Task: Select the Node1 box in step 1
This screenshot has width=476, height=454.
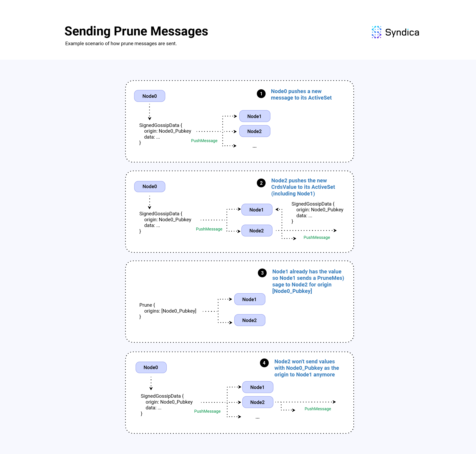Action: 255,116
